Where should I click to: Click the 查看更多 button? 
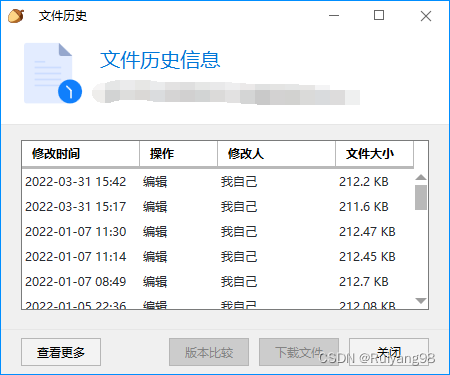tap(61, 352)
